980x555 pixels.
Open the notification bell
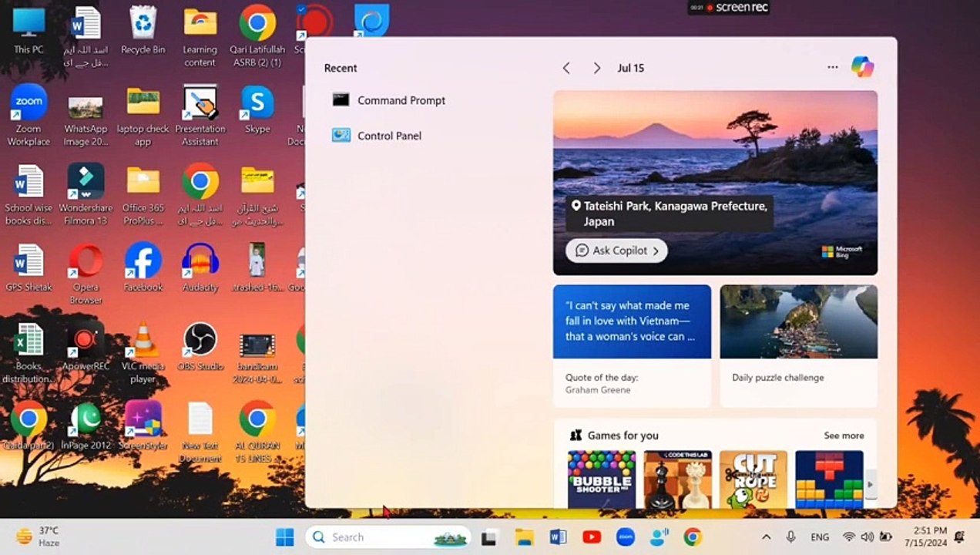tap(960, 537)
